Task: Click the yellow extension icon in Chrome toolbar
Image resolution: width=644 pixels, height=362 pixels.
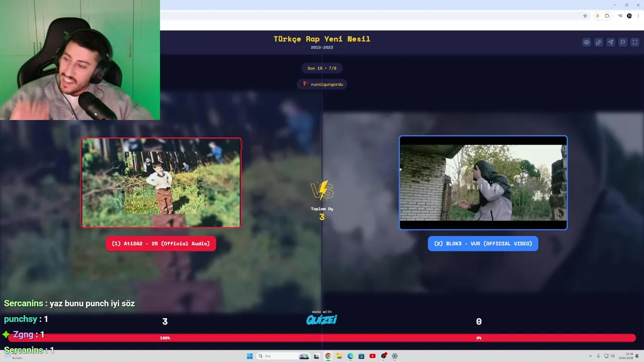Action: (598, 16)
